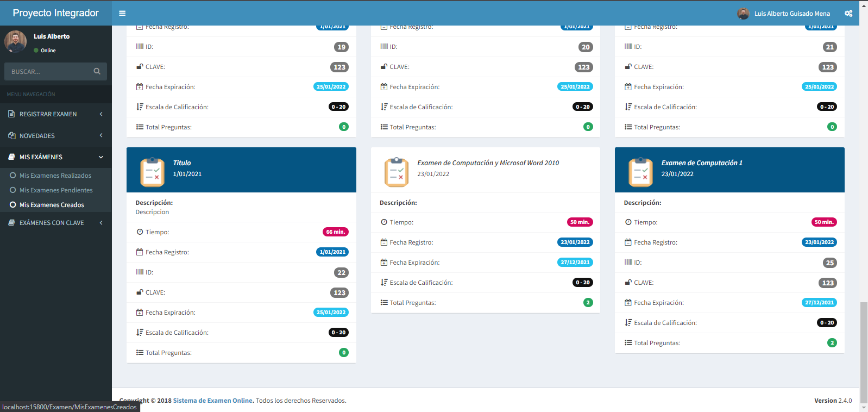The image size is (868, 412).
Task: Click the user avatar in the top header
Action: click(743, 13)
